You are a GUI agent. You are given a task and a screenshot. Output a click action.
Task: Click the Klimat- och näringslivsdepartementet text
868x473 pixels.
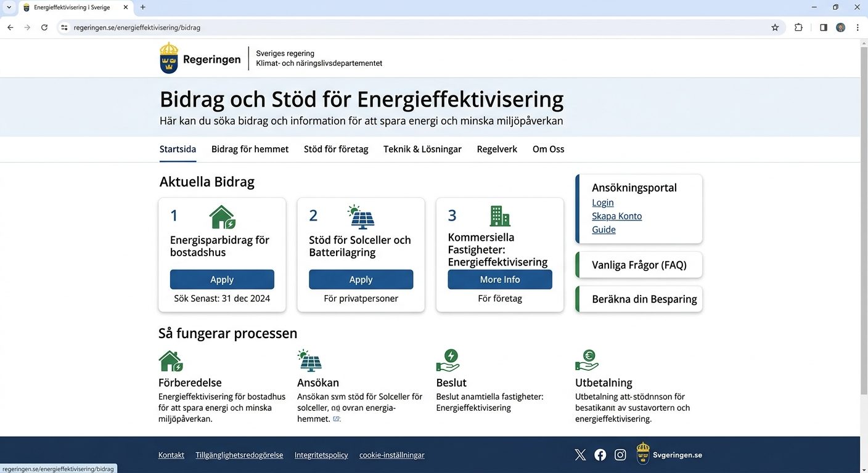tap(319, 63)
